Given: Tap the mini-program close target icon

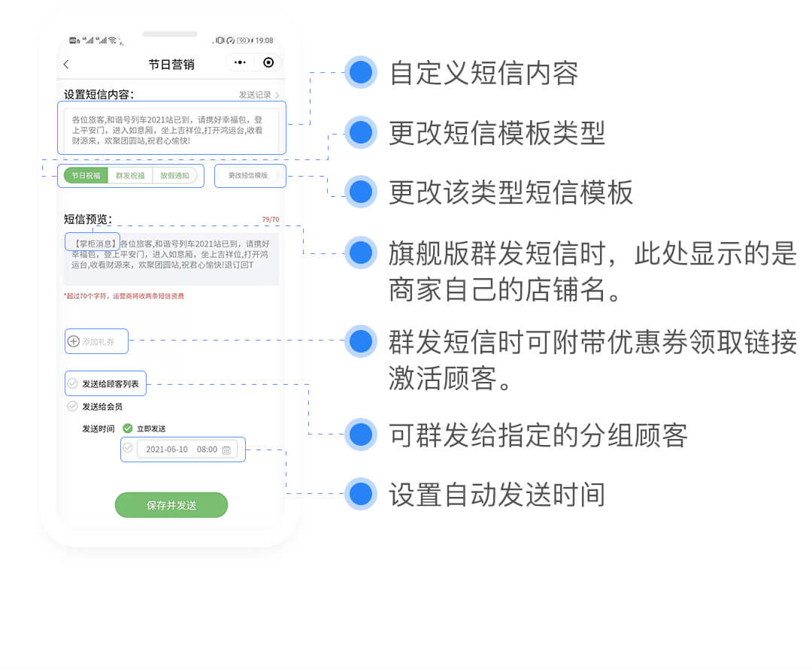Looking at the screenshot, I should [x=268, y=63].
